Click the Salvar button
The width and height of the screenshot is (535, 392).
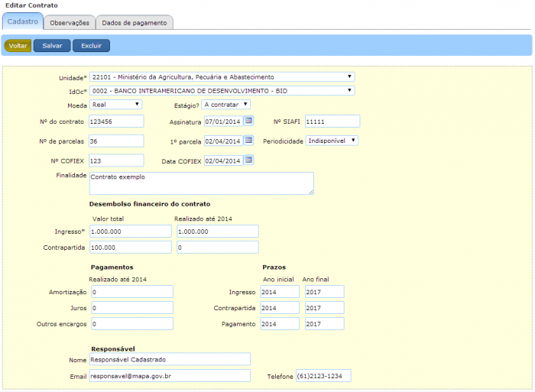[52, 45]
